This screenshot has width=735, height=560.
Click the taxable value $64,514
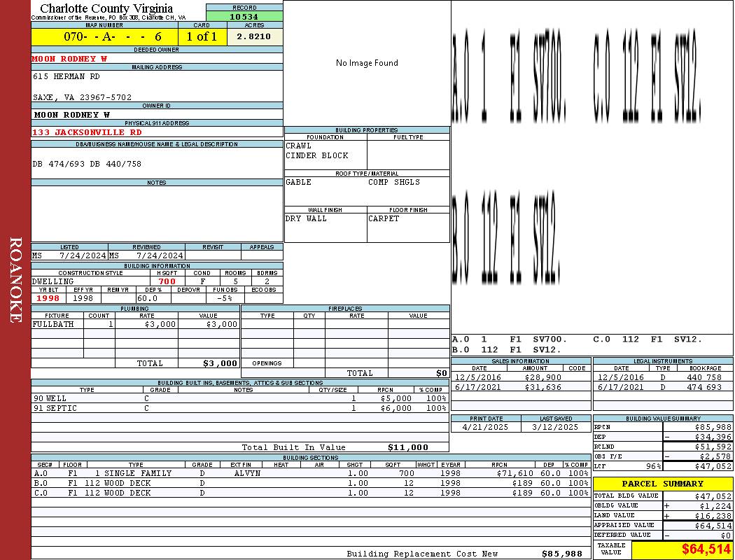(x=706, y=549)
